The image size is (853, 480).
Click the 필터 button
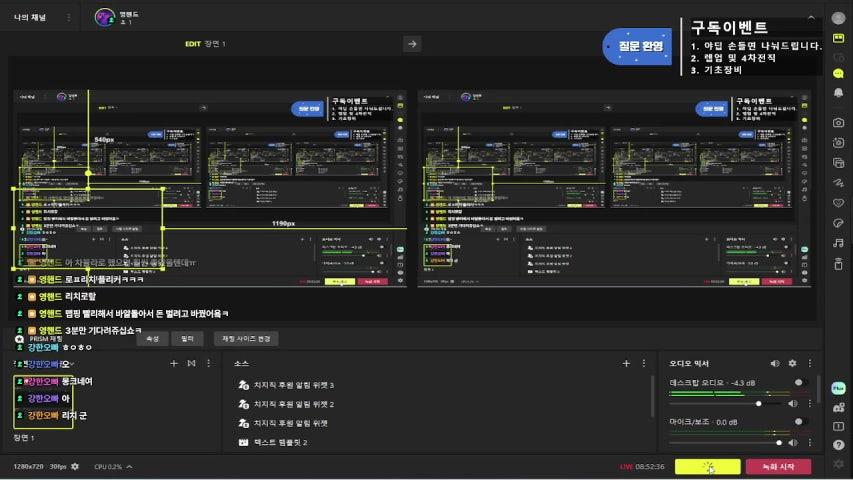[188, 339]
